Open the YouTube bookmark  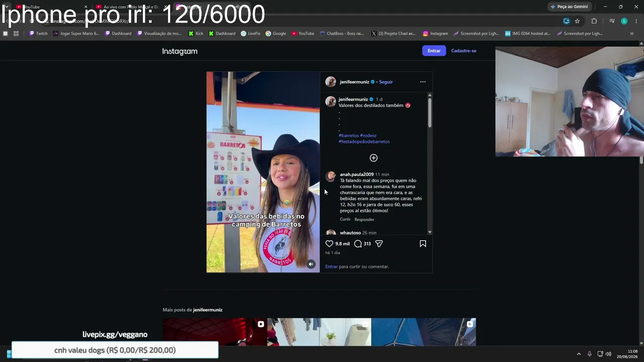(303, 34)
